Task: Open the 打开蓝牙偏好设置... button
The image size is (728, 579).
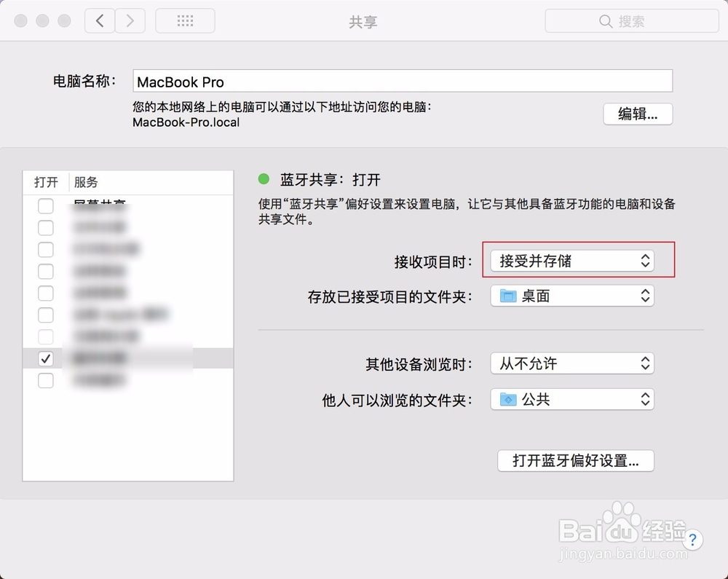Action: click(576, 460)
